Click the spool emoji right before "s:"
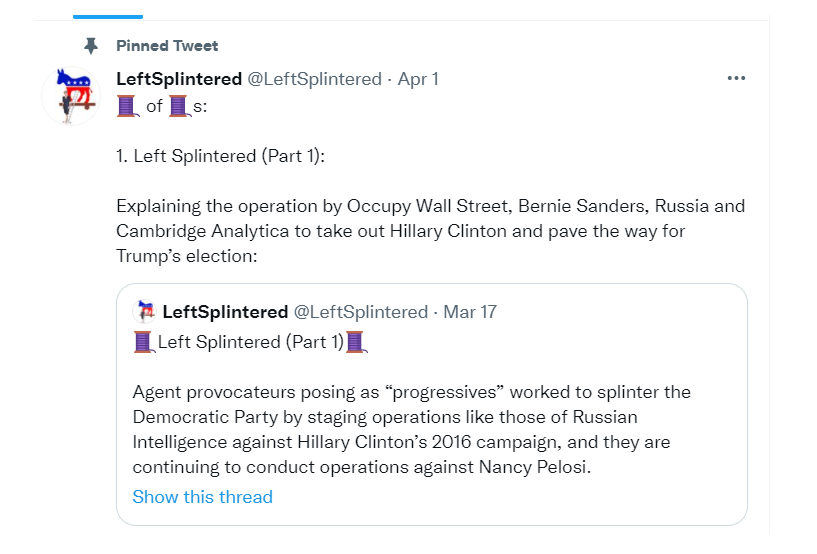 pos(179,104)
